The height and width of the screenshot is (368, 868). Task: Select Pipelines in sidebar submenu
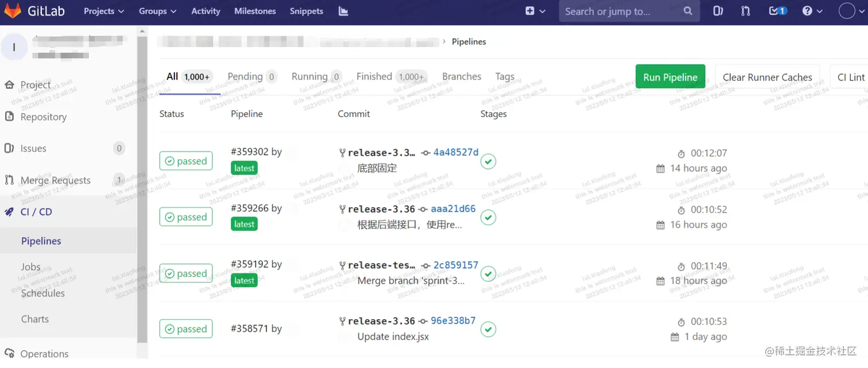(x=41, y=241)
